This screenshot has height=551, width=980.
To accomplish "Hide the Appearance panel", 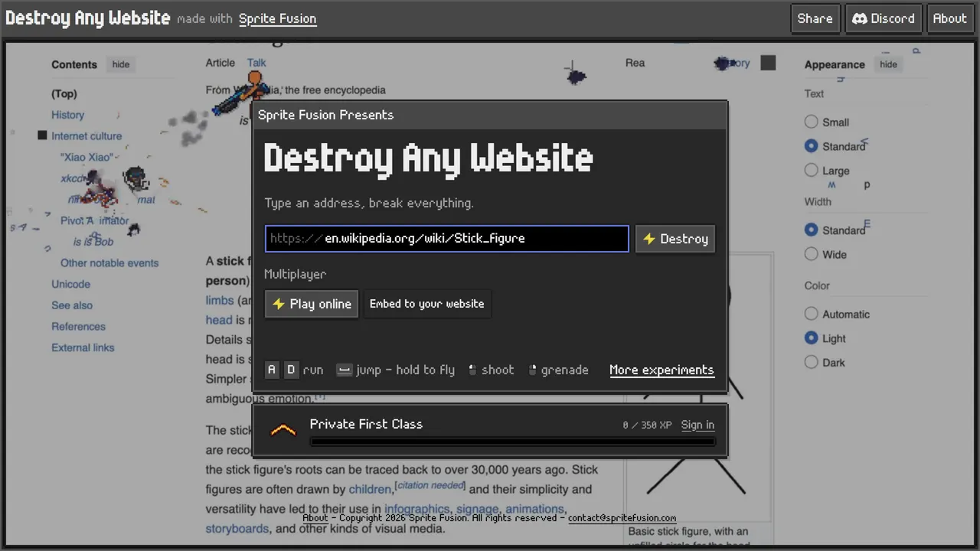I will (888, 64).
